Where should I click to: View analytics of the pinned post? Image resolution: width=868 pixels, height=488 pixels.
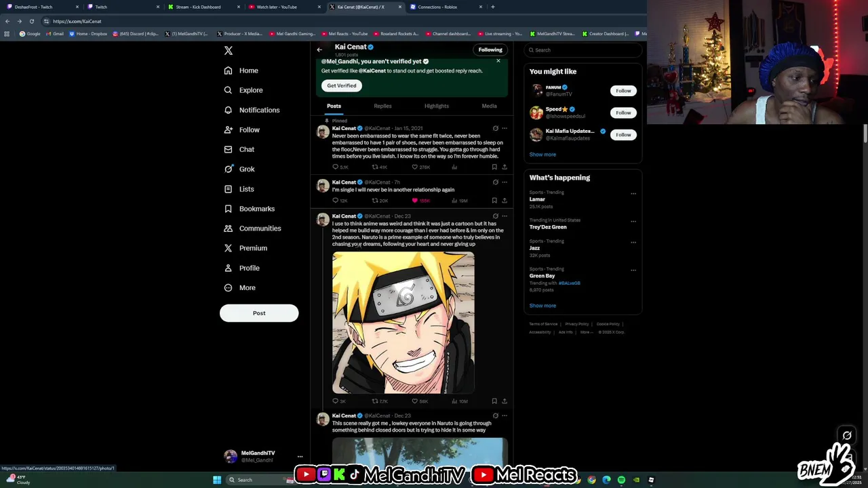[454, 167]
